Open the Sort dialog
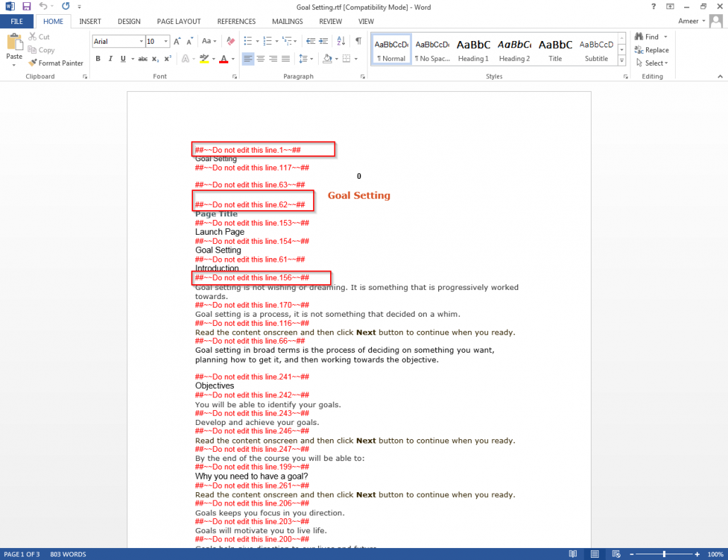Viewport: 728px width, 560px height. 341,42
